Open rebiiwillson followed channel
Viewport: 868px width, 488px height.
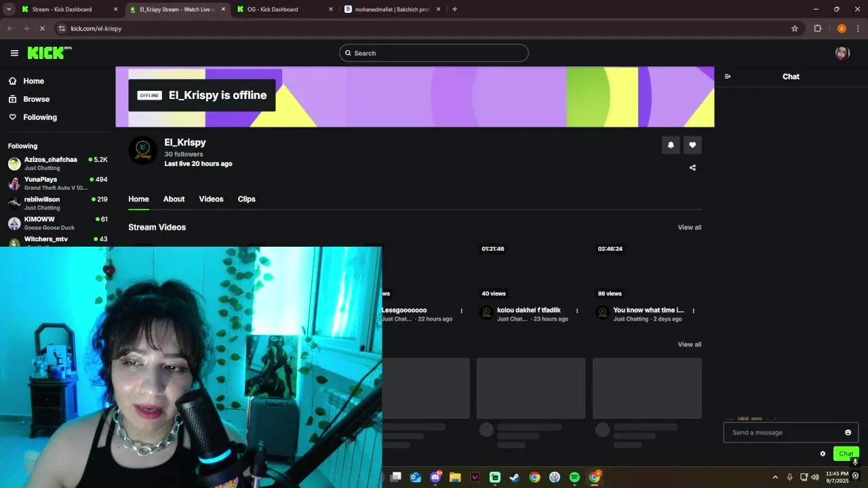point(57,203)
